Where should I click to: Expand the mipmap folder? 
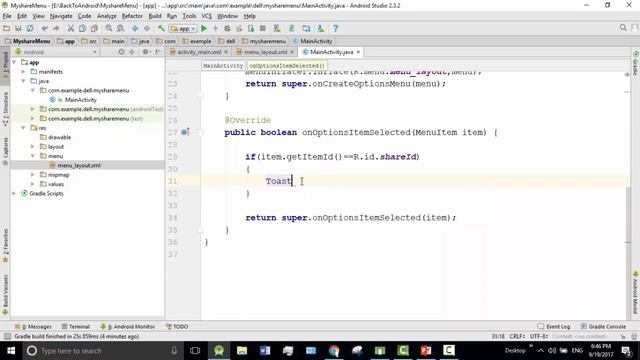tap(33, 175)
